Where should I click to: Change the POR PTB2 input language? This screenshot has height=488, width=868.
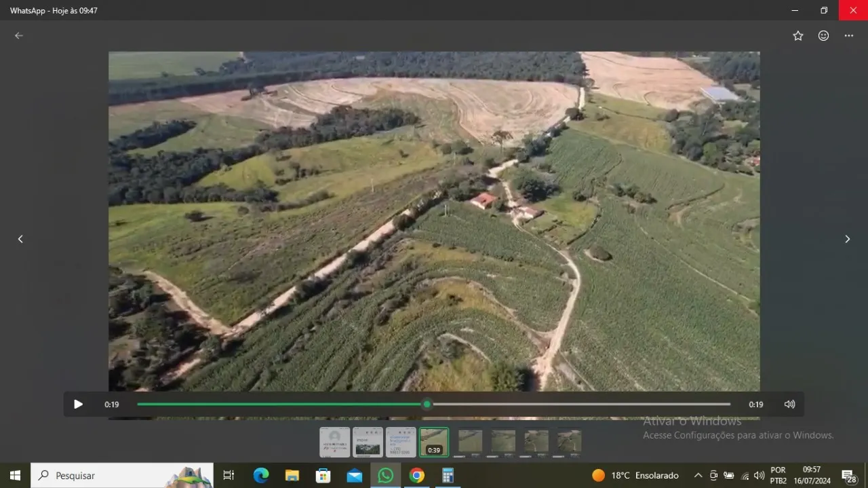point(778,475)
